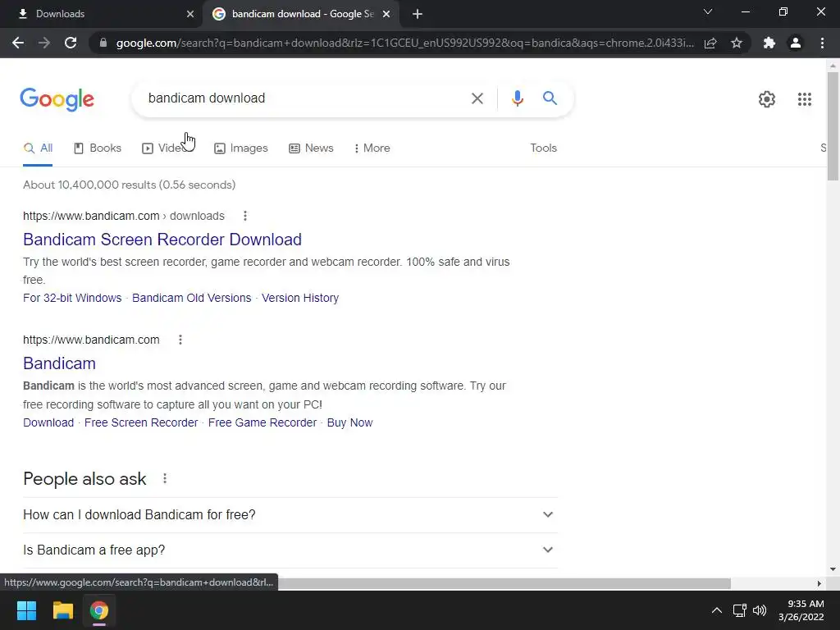Open the Windows Start menu
840x630 pixels.
pyautogui.click(x=26, y=610)
